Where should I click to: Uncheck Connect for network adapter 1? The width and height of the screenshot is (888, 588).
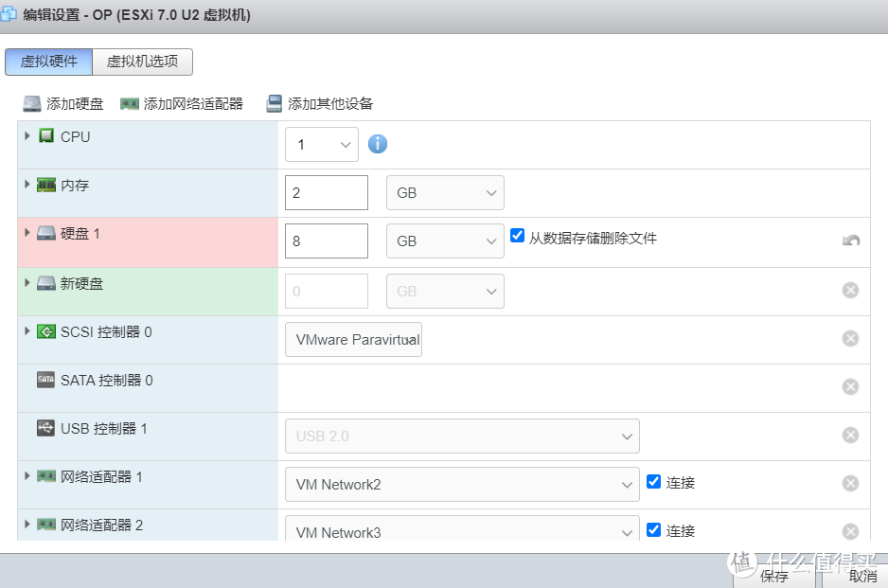click(653, 481)
